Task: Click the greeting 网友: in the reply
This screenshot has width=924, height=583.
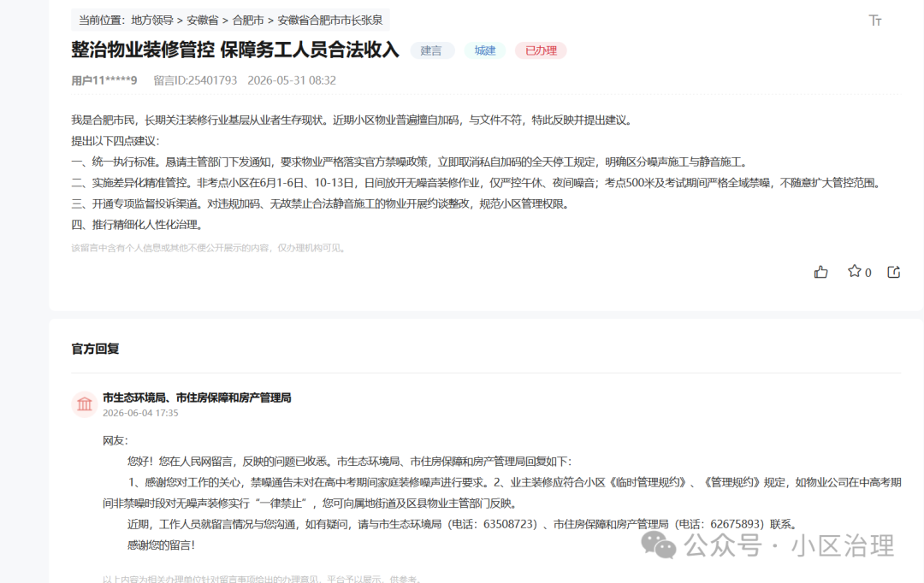Action: 115,440
